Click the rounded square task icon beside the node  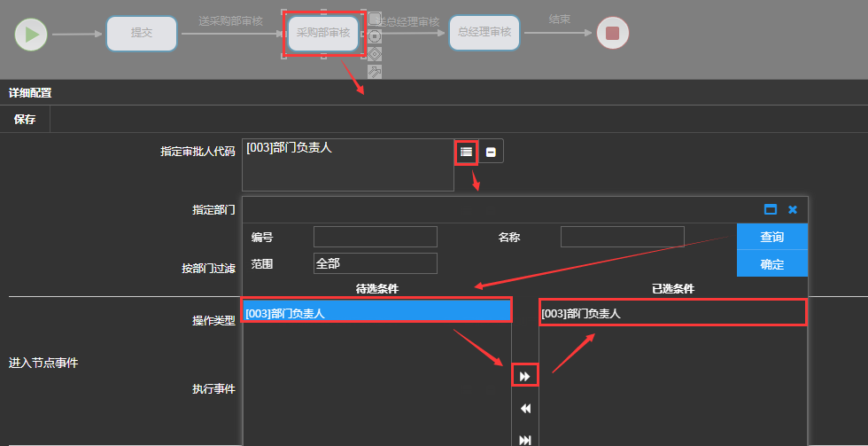[x=375, y=19]
